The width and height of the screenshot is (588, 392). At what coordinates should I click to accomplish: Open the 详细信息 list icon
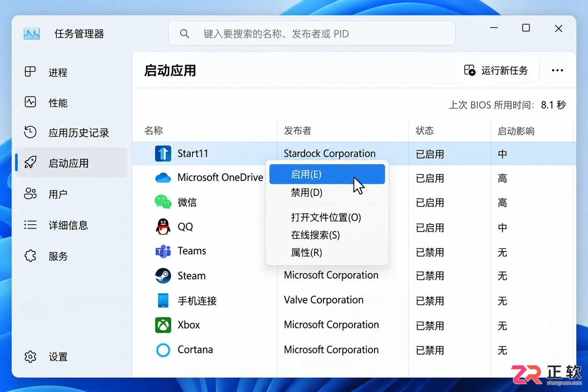click(30, 225)
